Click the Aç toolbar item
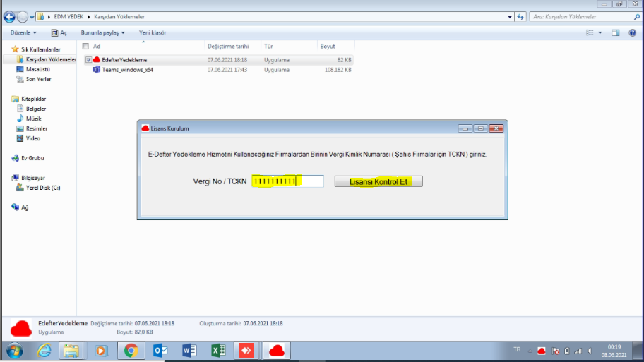 point(59,32)
